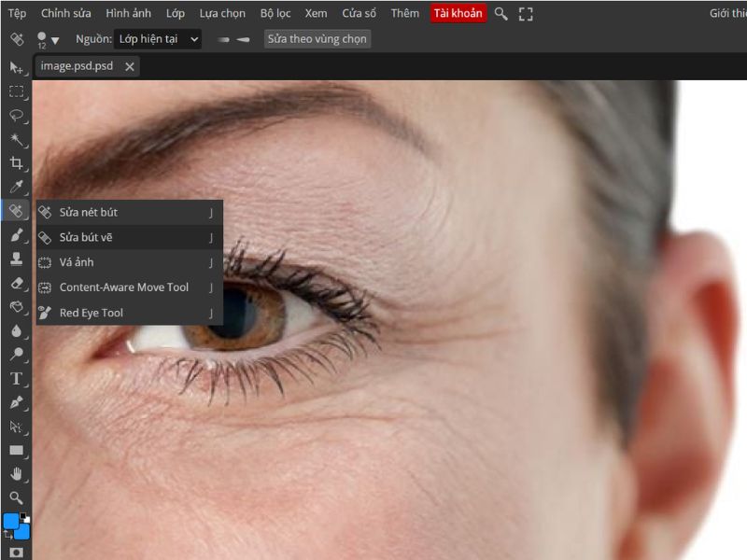The width and height of the screenshot is (747, 560).
Task: Open the Tài khoản account button
Action: tap(458, 13)
